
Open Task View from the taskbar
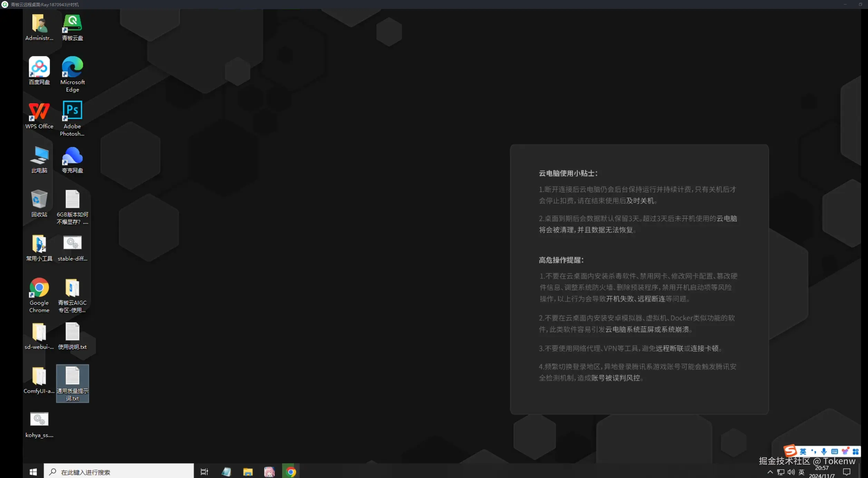(x=204, y=472)
